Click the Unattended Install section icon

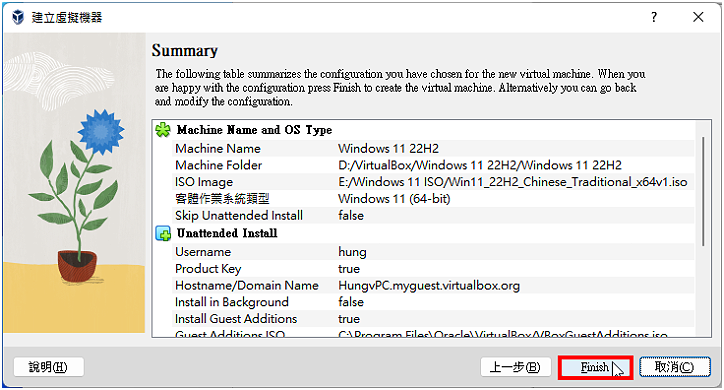click(x=163, y=234)
